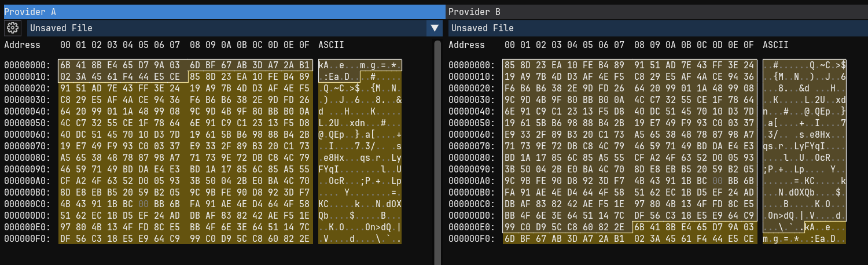868x265 pixels.
Task: Select address 00000010 in Provider A
Action: pos(27,76)
